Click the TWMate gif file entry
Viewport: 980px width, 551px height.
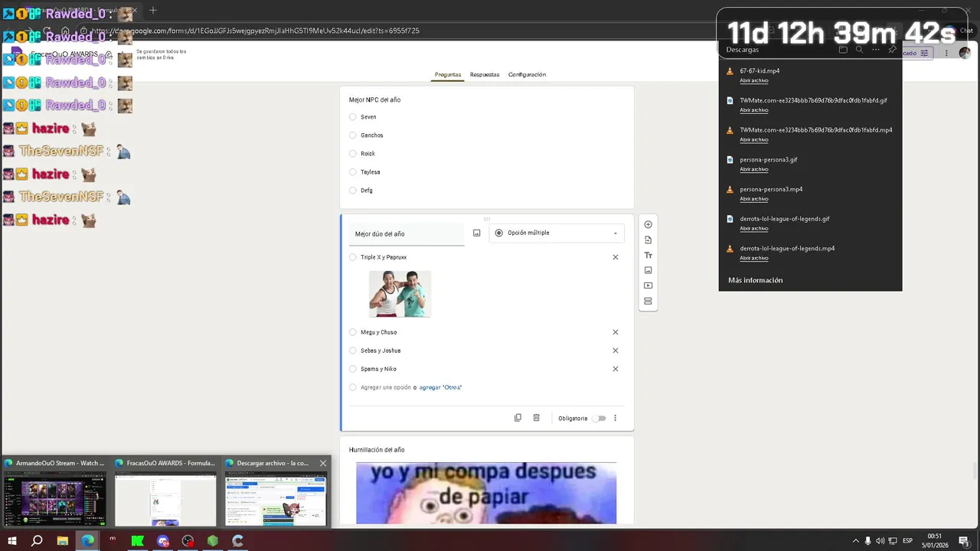(813, 100)
